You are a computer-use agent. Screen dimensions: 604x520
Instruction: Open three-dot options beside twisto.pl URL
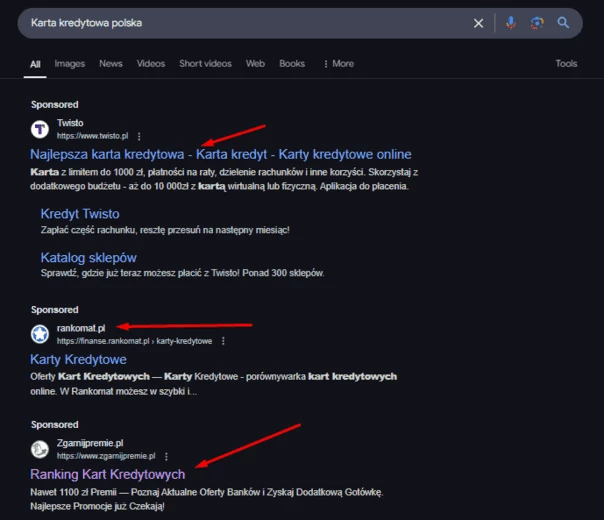click(x=139, y=136)
